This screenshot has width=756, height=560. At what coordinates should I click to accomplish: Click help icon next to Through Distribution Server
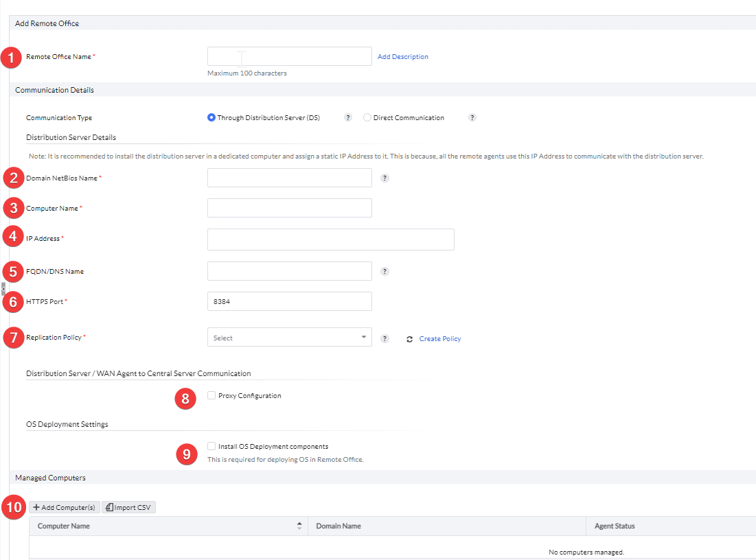click(348, 117)
